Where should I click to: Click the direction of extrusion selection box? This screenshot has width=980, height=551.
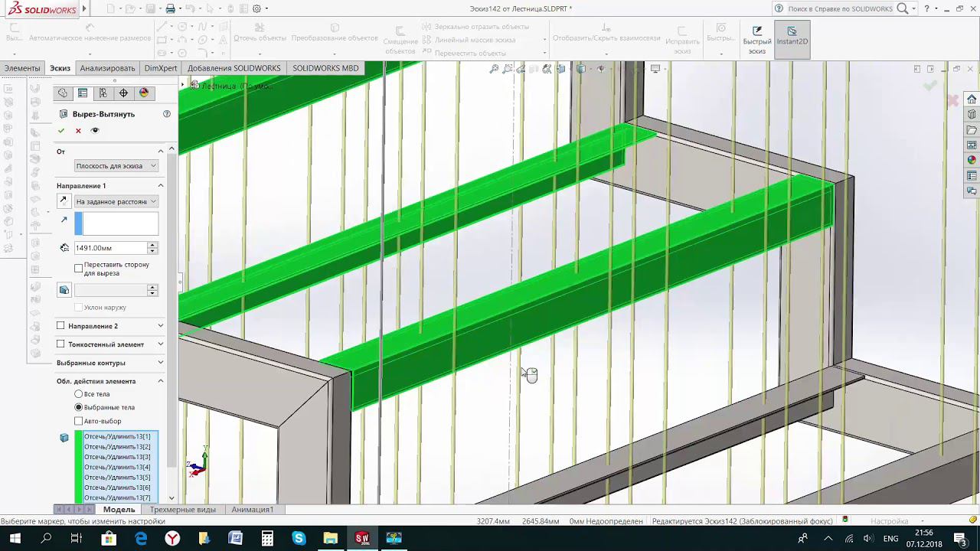click(x=116, y=223)
